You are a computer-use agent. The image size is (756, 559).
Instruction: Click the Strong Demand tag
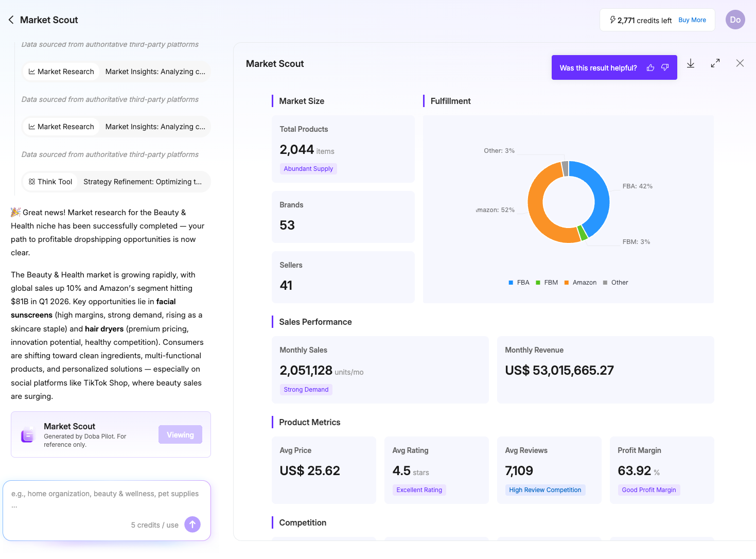306,390
